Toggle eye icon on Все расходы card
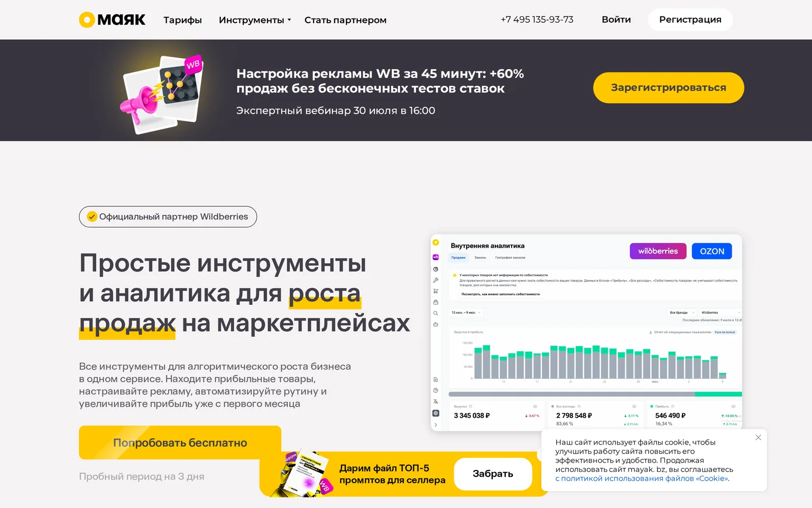This screenshot has height=508, width=812. (x=634, y=406)
